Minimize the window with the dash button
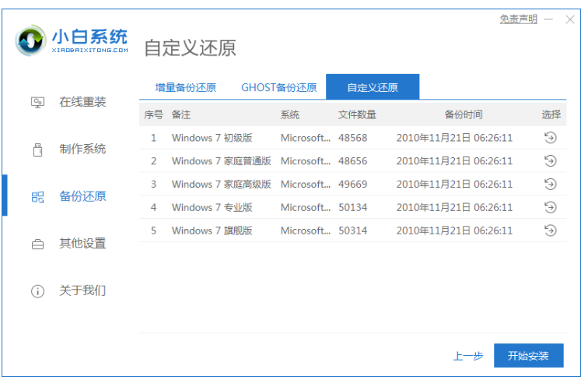 tap(548, 19)
